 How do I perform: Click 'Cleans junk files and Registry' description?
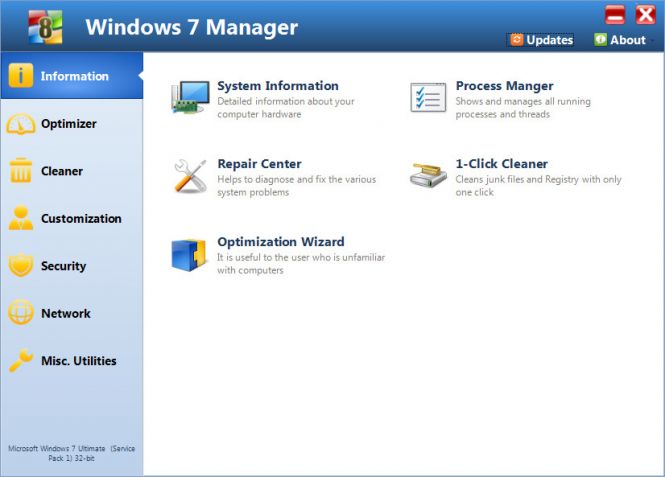538,186
